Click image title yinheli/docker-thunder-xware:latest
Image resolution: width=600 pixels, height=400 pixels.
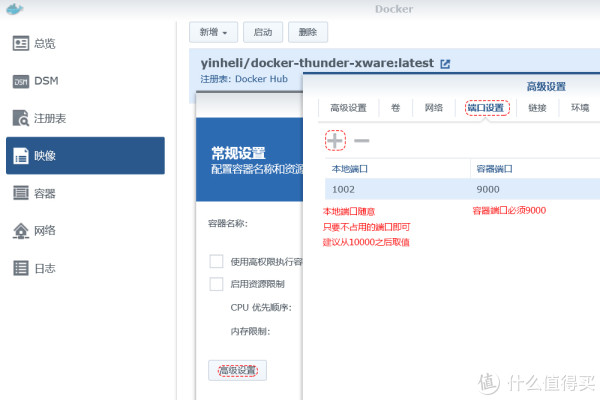click(x=317, y=63)
